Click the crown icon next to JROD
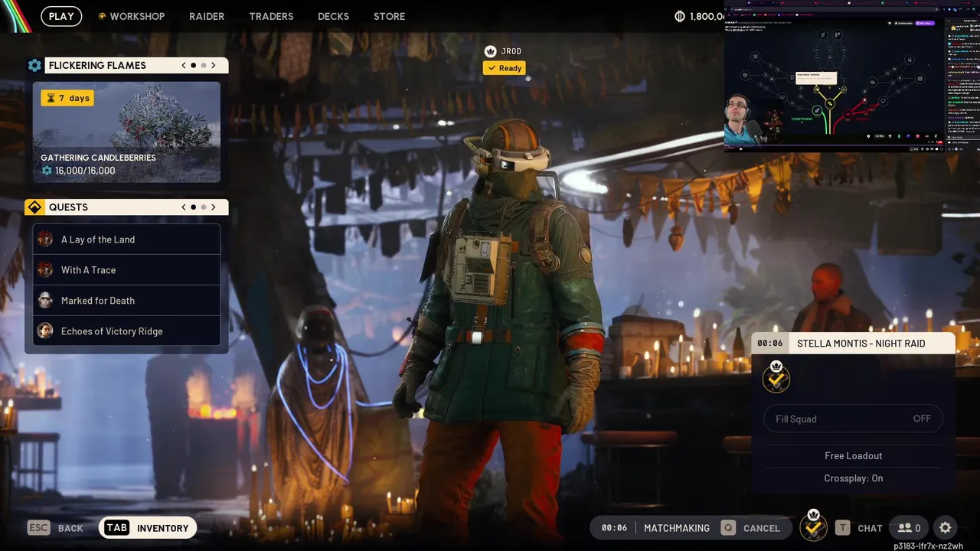This screenshot has width=980, height=551. coord(491,51)
